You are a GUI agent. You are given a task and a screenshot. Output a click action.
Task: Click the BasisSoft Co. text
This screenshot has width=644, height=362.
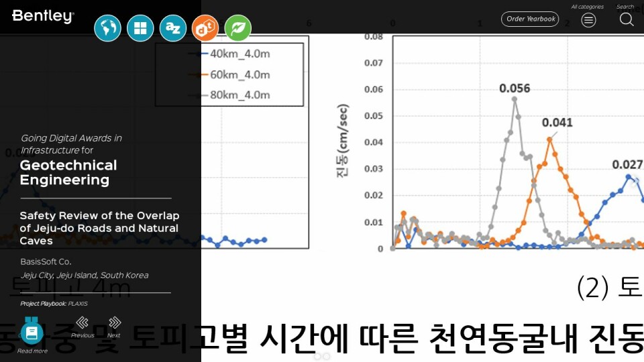[x=46, y=261]
